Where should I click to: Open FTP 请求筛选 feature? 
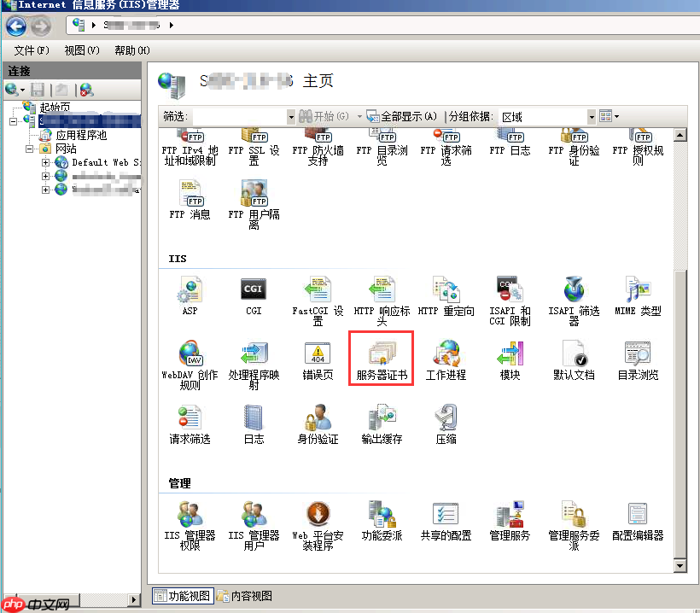(446, 148)
